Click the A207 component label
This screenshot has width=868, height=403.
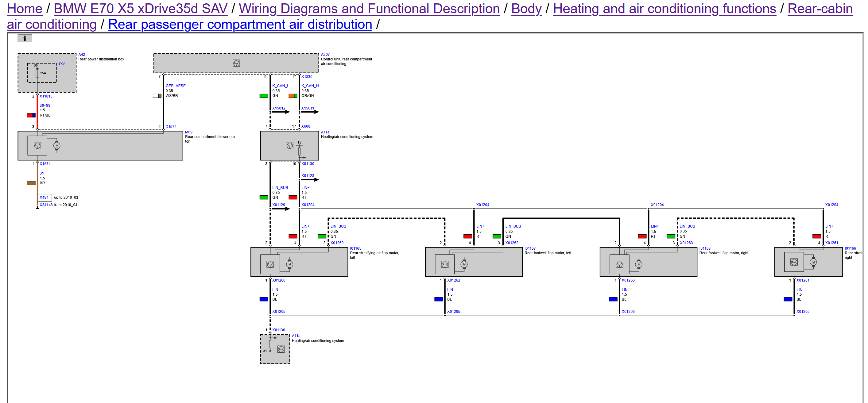325,54
